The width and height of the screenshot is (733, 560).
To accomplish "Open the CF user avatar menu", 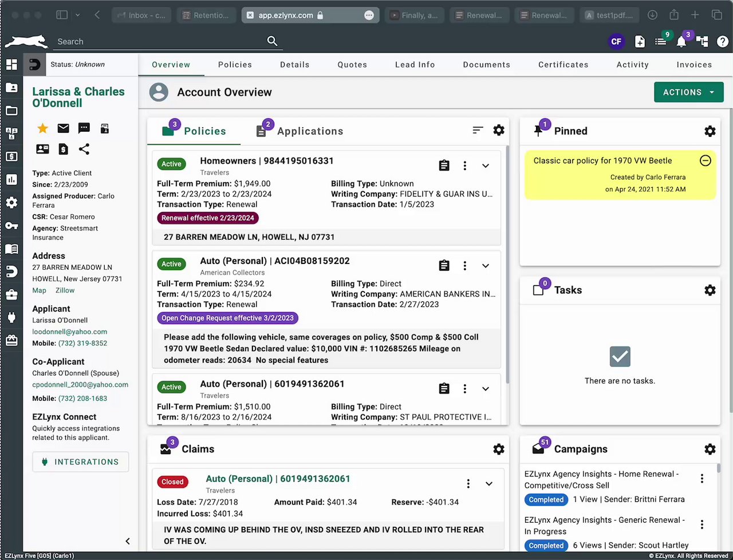I will pyautogui.click(x=616, y=41).
